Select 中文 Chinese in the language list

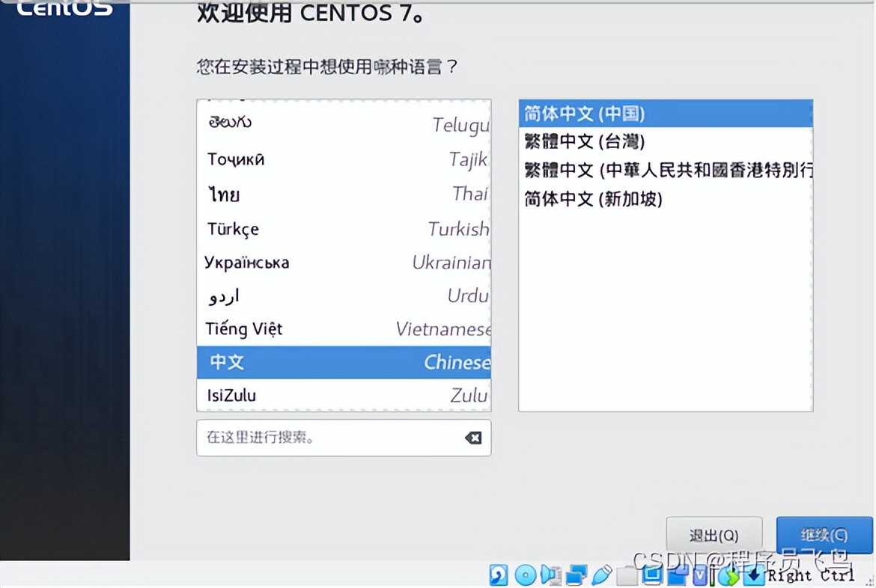pos(344,362)
